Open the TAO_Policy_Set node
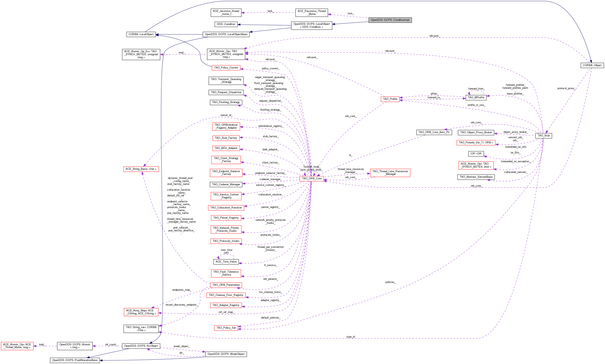The width and height of the screenshot is (605, 364). (226, 328)
